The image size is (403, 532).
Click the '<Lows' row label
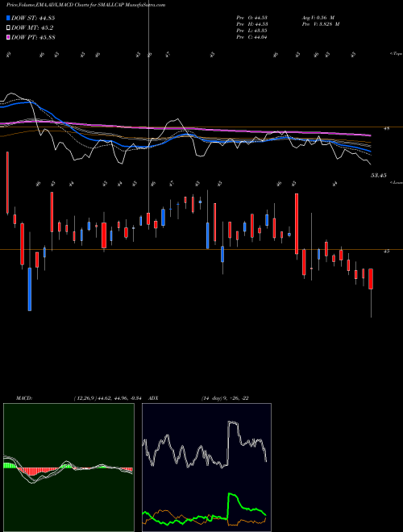point(396,182)
